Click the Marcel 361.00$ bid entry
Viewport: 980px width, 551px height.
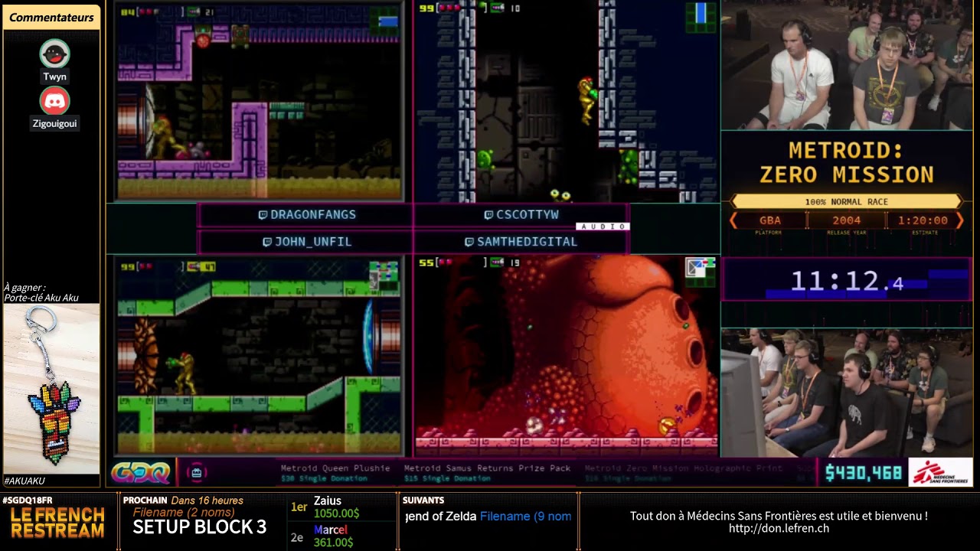(333, 536)
